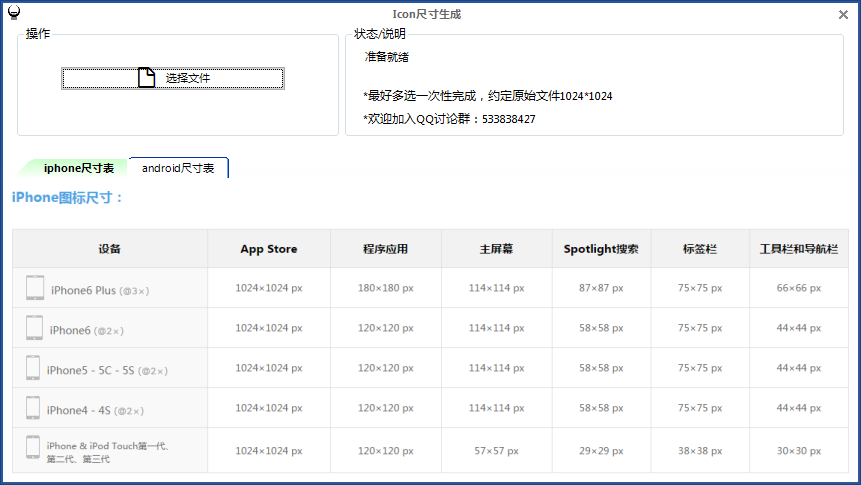861x485 pixels.
Task: Click the iPhone4 - 4S device icon
Action: 33,408
